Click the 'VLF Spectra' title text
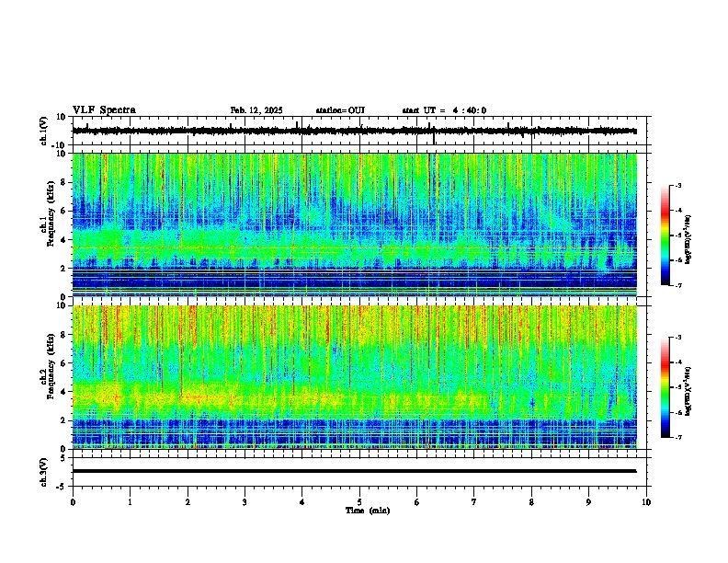Viewport: 728px width, 563px height. pyautogui.click(x=104, y=110)
